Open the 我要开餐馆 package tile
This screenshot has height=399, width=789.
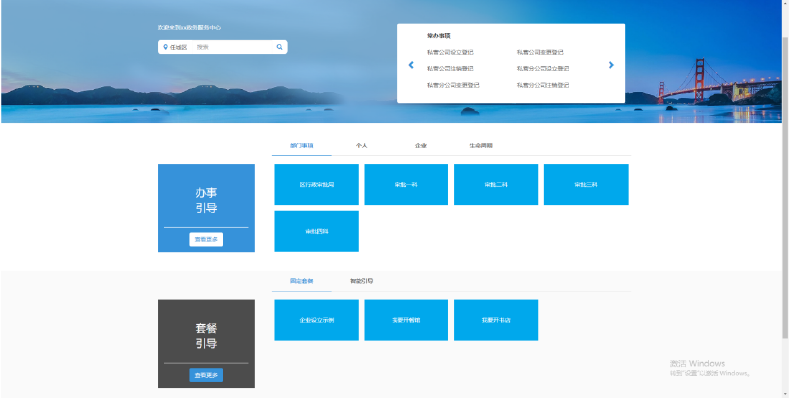(406, 320)
